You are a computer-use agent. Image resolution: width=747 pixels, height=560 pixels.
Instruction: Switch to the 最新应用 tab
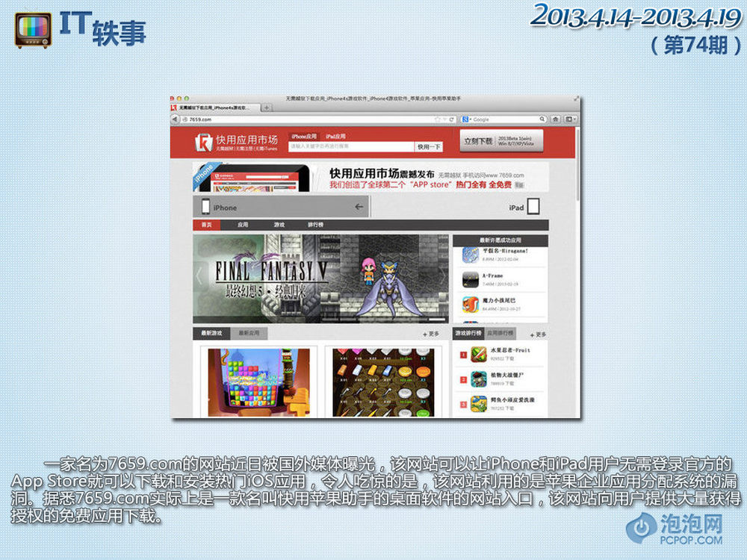(248, 334)
